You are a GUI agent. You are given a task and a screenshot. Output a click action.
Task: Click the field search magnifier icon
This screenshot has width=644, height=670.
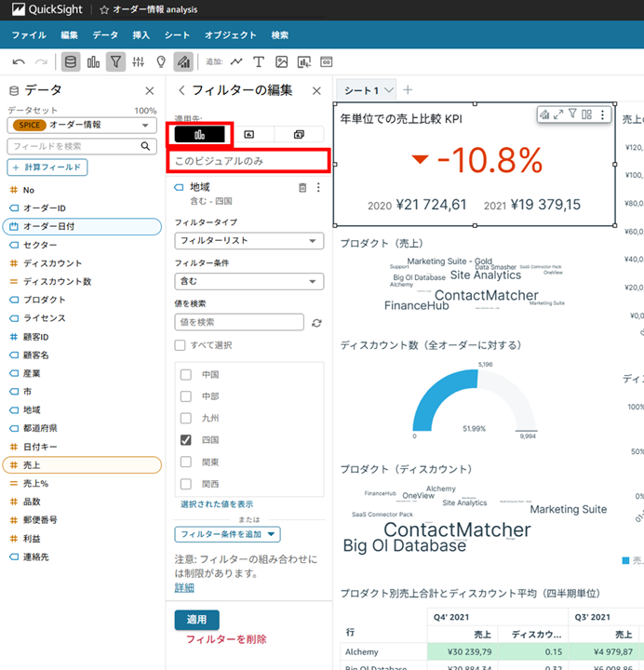click(x=146, y=146)
